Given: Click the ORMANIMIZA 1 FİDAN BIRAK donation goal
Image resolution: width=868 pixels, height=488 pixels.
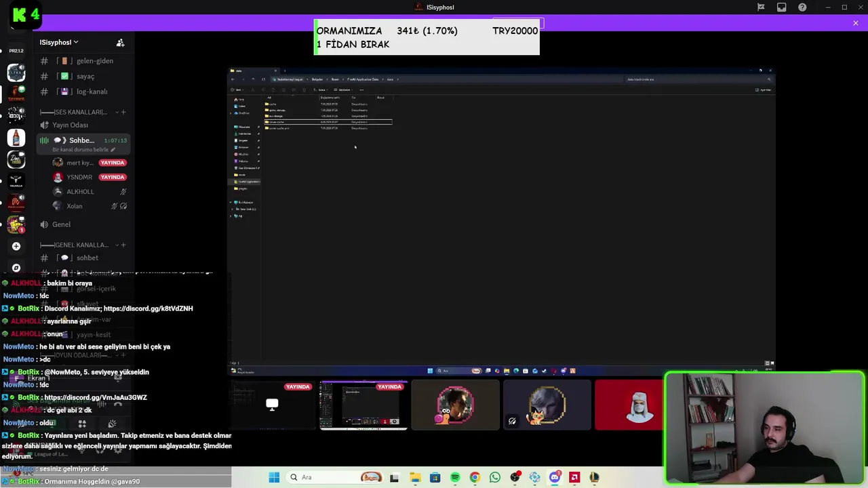Looking at the screenshot, I should (x=427, y=37).
